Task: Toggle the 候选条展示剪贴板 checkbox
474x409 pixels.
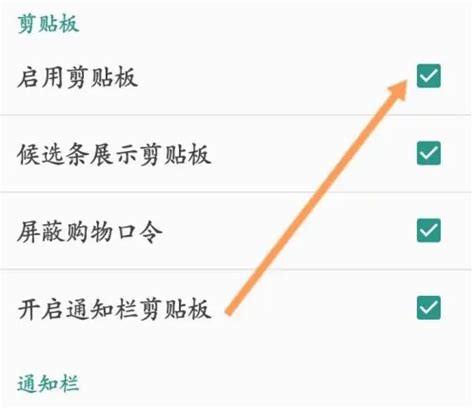Action: 429,153
